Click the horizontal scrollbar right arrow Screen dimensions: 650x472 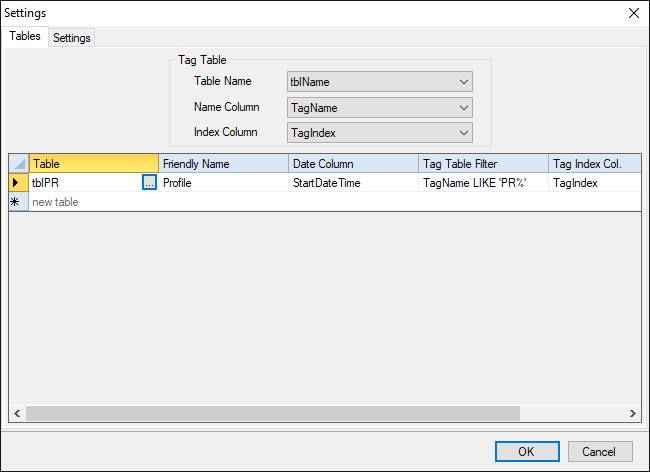[633, 413]
